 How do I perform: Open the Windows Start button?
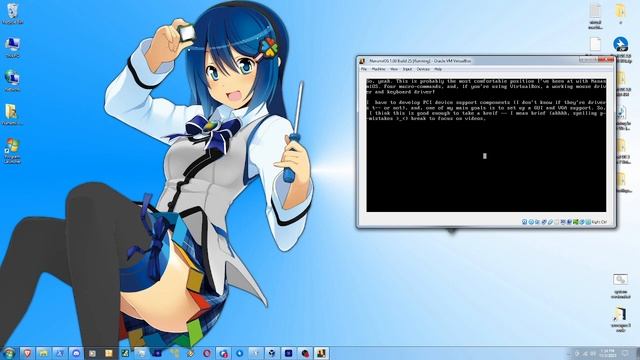tap(9, 353)
